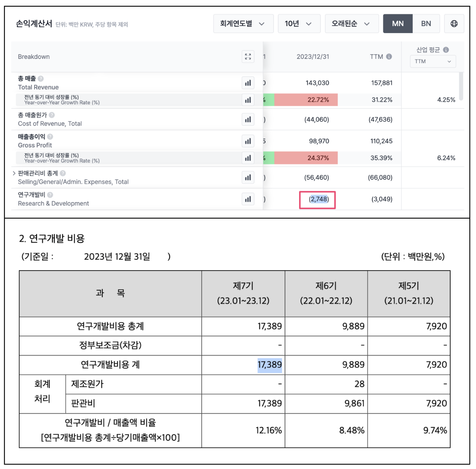Open chart icon for Gross Profit

(248, 141)
